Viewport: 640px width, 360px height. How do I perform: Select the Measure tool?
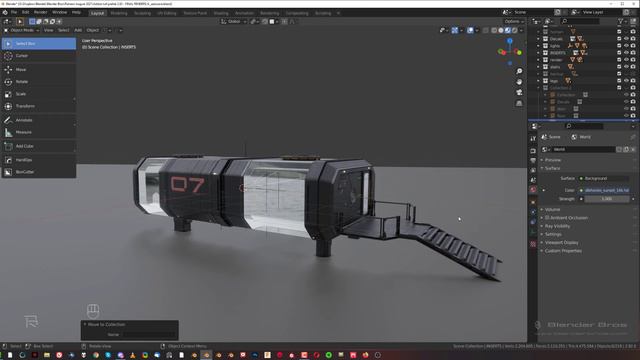tap(39, 132)
